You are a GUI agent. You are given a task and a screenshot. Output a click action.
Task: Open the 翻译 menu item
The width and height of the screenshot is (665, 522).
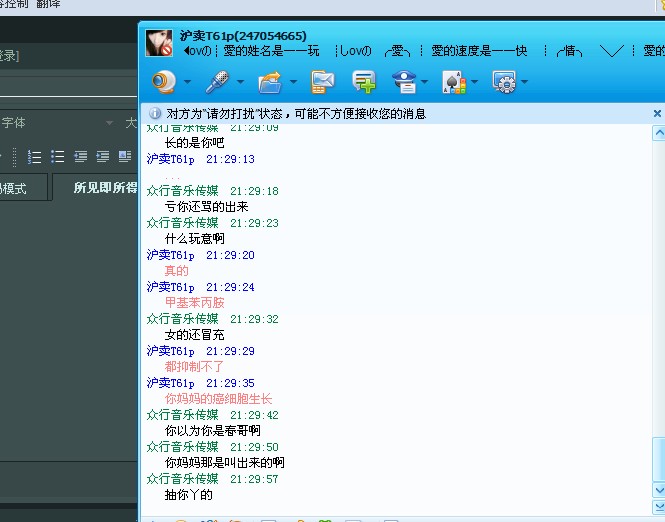(49, 4)
